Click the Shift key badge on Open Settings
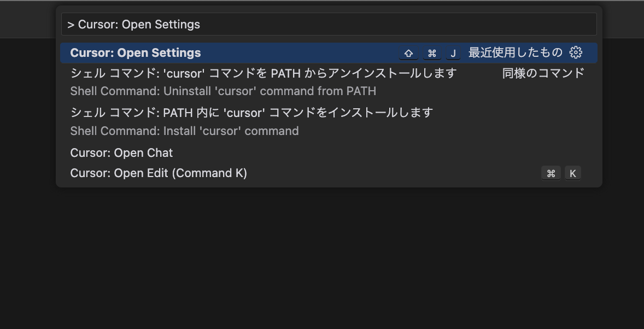Screen dimensions: 644x329 coord(408,54)
